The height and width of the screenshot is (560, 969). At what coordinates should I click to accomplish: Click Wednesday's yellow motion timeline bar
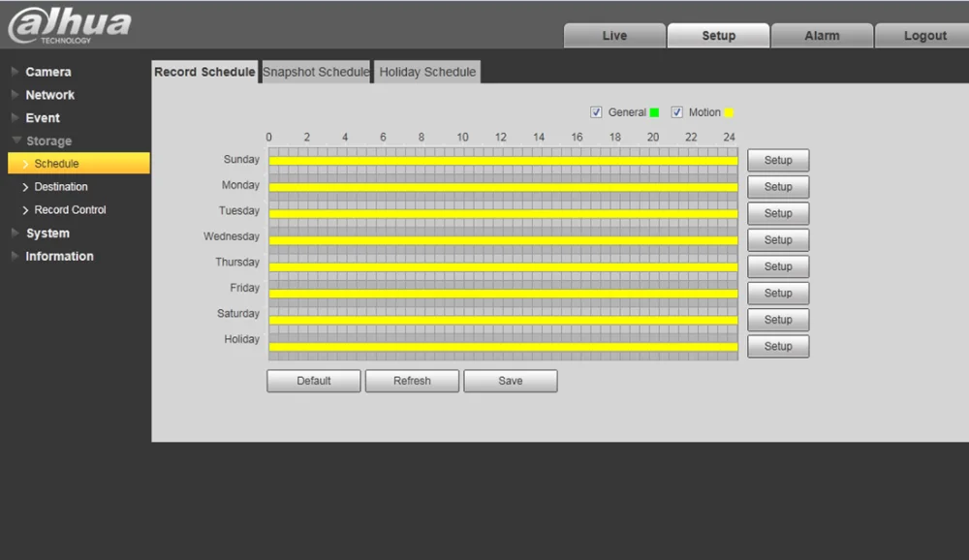point(503,240)
